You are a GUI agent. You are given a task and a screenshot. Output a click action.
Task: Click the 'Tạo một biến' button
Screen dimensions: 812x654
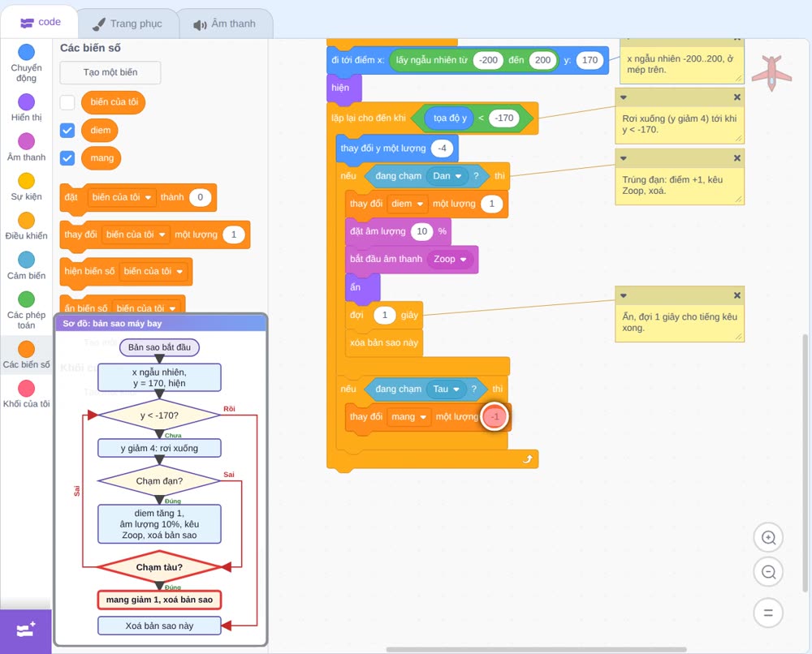tap(110, 72)
